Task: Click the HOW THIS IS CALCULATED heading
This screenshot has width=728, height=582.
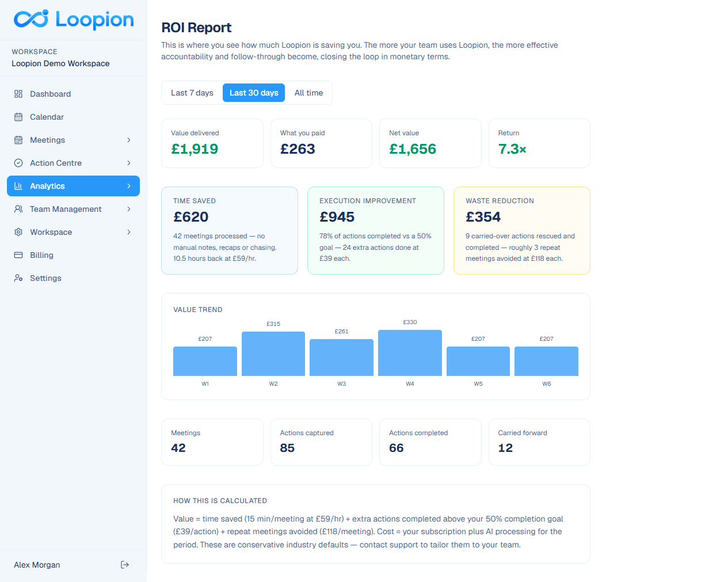Action: (x=220, y=501)
